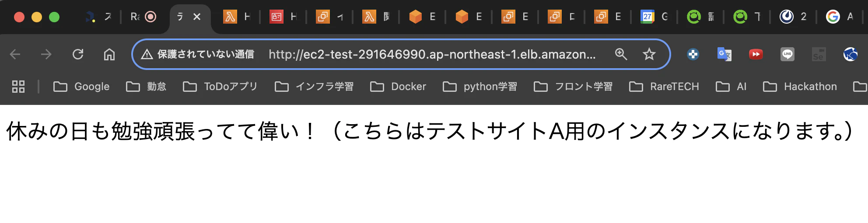
Task: Switch to the clock-icon tab labeled 2
Action: pos(794,17)
